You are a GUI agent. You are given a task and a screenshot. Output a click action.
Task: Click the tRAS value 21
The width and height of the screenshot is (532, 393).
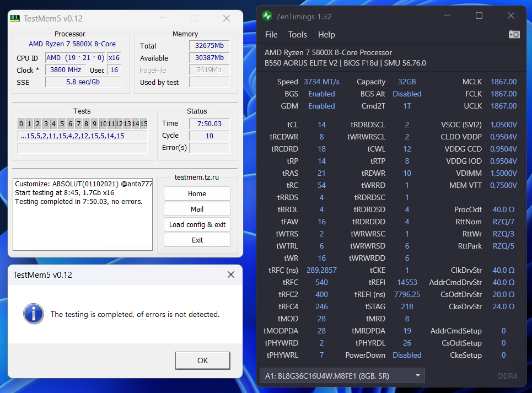(321, 173)
